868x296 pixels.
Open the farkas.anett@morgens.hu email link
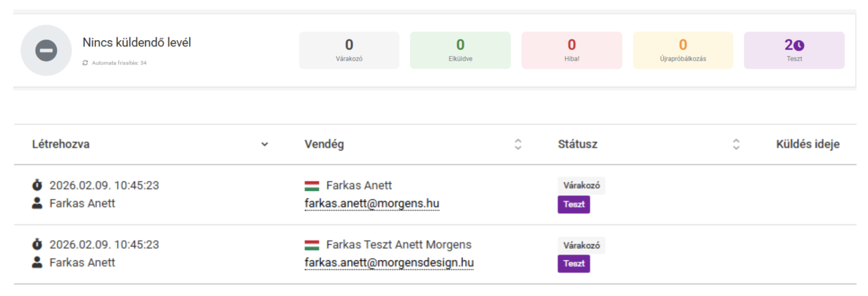point(372,204)
